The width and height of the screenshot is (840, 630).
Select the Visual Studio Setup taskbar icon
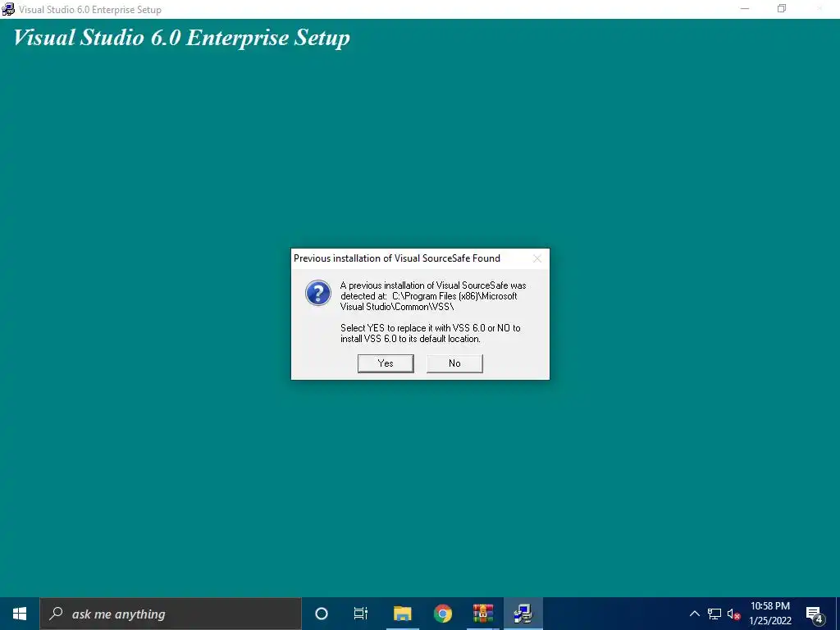click(523, 614)
